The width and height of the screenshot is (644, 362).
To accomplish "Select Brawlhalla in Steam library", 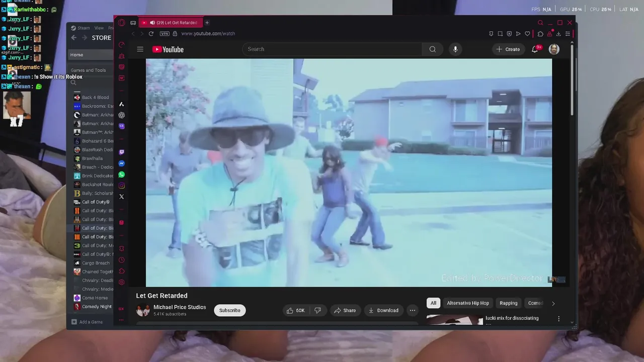I will (92, 158).
